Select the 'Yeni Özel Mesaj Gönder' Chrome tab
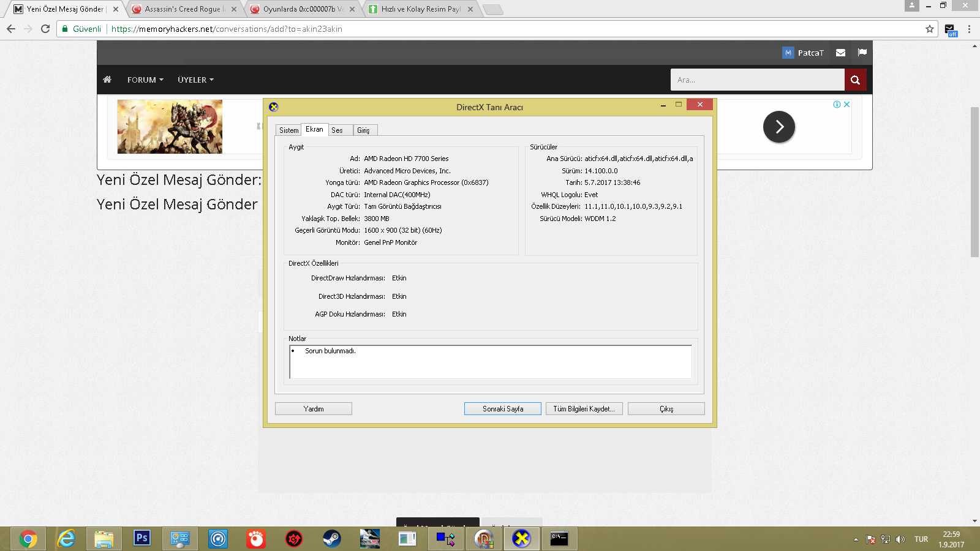 [66, 9]
